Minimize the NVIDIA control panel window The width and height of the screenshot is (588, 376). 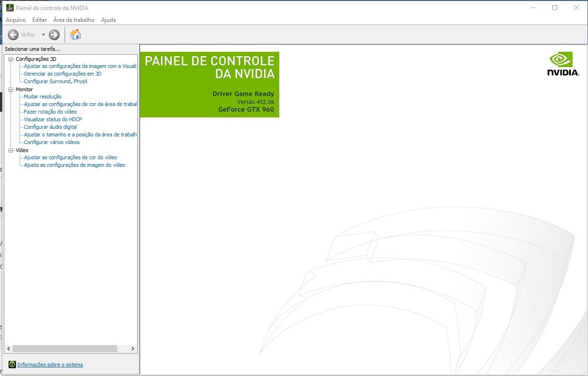coord(534,8)
